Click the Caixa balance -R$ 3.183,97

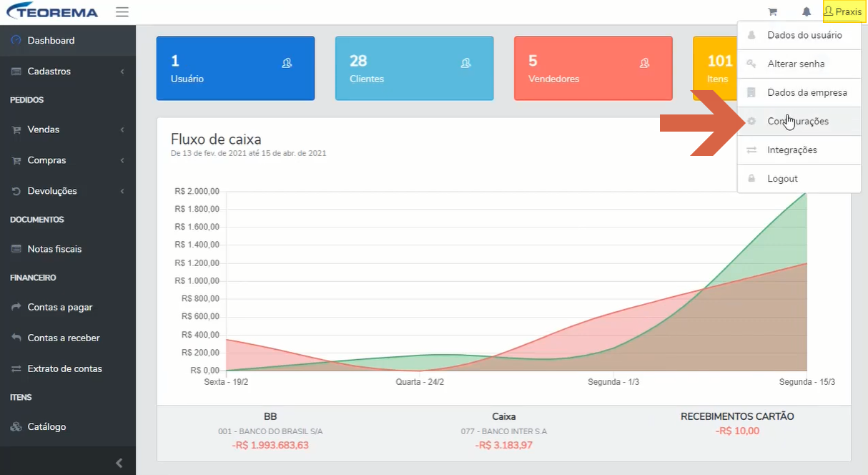504,445
